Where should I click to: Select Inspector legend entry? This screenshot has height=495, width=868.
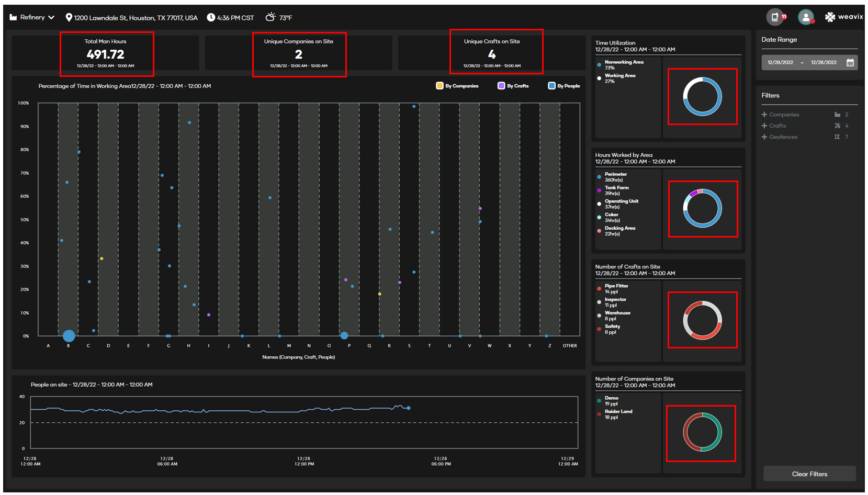pyautogui.click(x=612, y=302)
